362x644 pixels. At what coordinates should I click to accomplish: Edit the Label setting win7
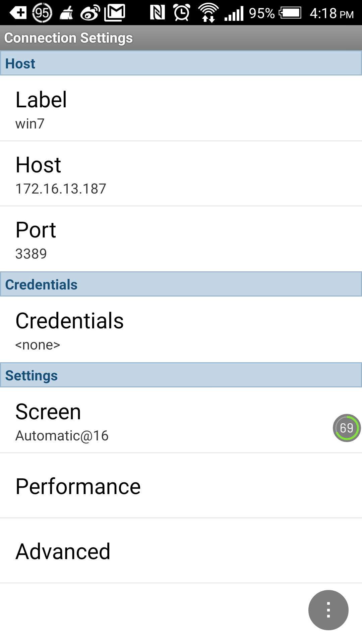(181, 108)
